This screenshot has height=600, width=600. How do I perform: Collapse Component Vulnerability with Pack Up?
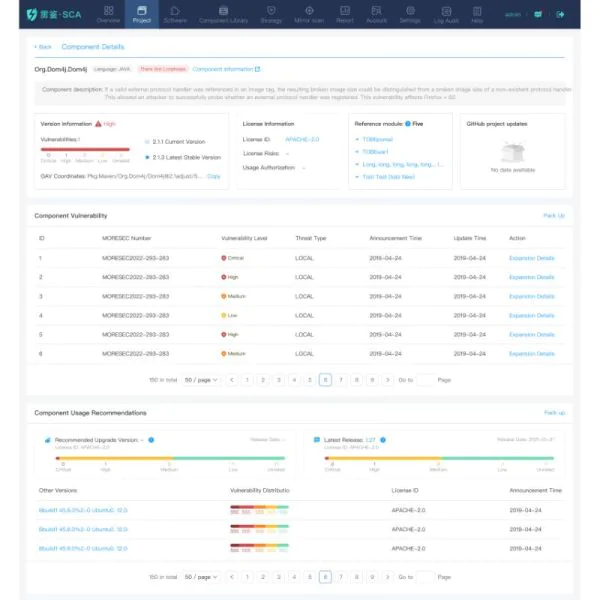tap(553, 215)
